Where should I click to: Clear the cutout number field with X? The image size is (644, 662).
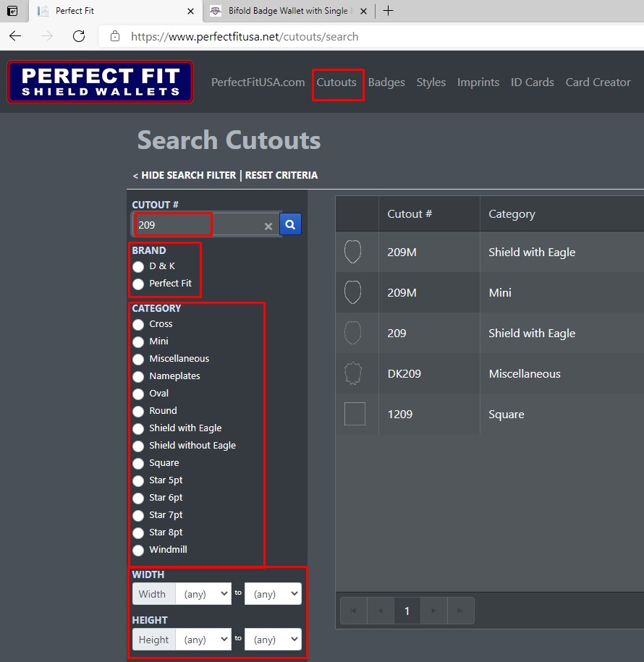pos(268,226)
